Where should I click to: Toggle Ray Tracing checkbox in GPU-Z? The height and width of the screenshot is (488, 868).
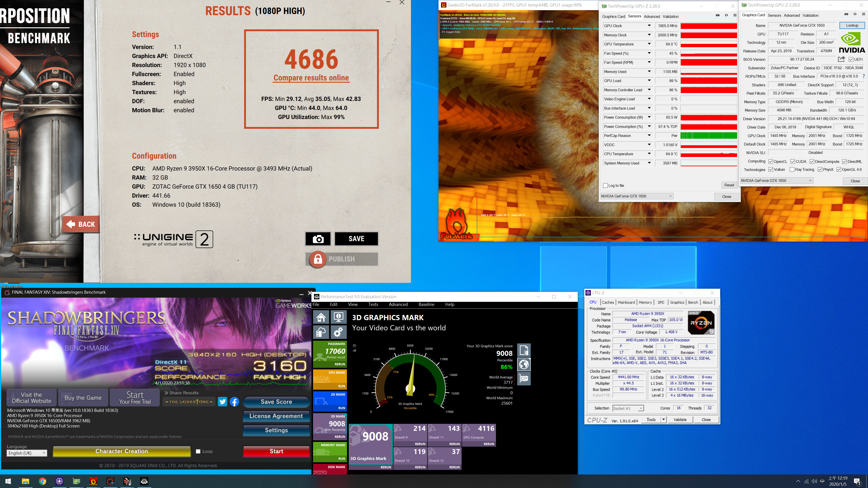[792, 170]
